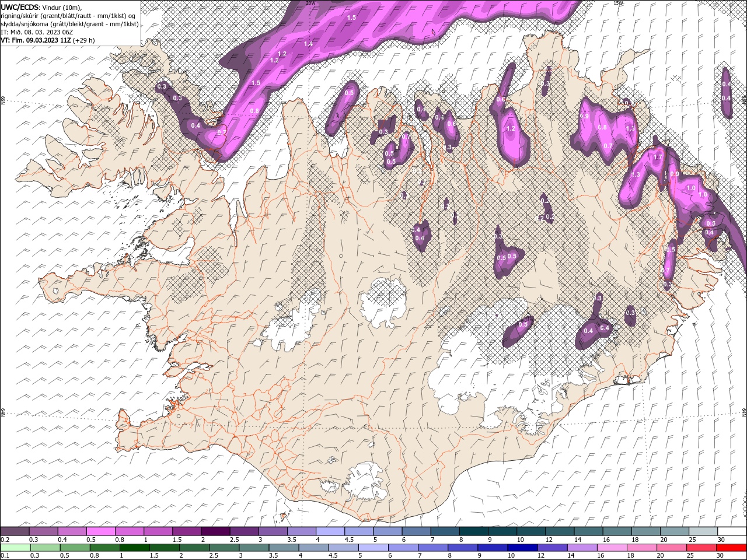The width and height of the screenshot is (747, 560).
Task: Click the red swatch after 30 in bottom row
Action: (730, 547)
